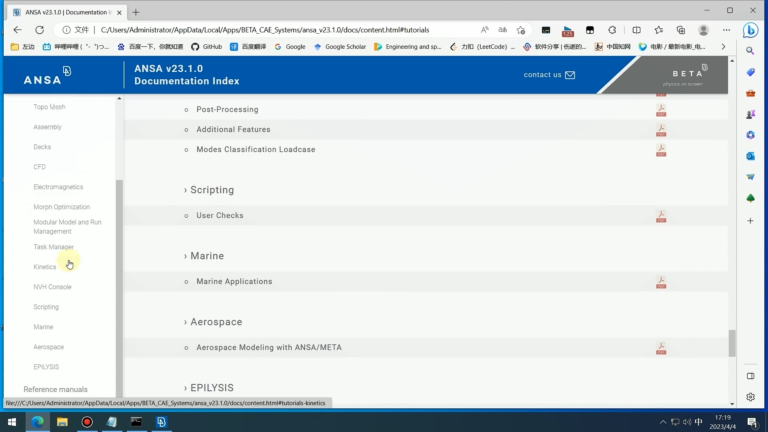Image resolution: width=768 pixels, height=432 pixels.
Task: Select Modular Model and Run Management
Action: tap(68, 227)
